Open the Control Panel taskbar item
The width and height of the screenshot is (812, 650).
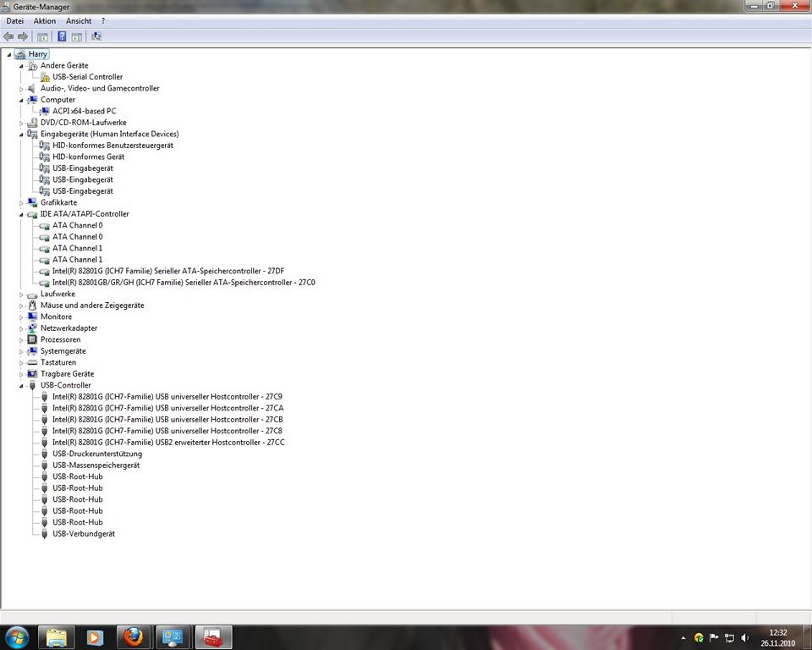point(173,637)
